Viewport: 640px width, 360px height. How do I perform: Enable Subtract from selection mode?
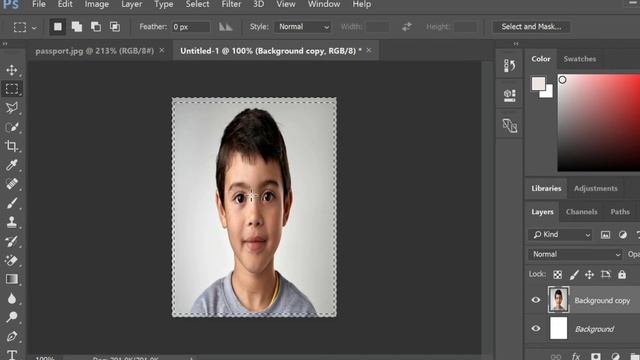point(96,27)
